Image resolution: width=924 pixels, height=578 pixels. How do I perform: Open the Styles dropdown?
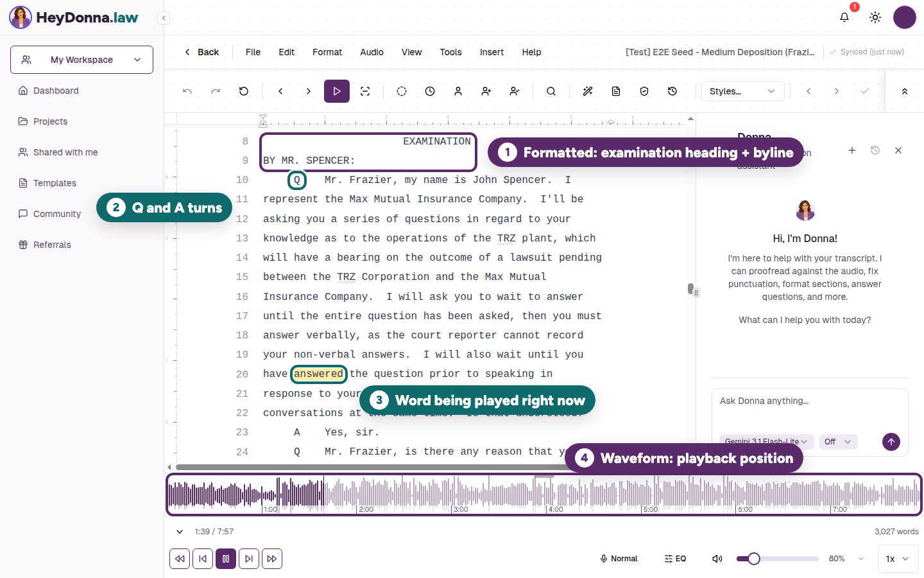[x=742, y=91]
